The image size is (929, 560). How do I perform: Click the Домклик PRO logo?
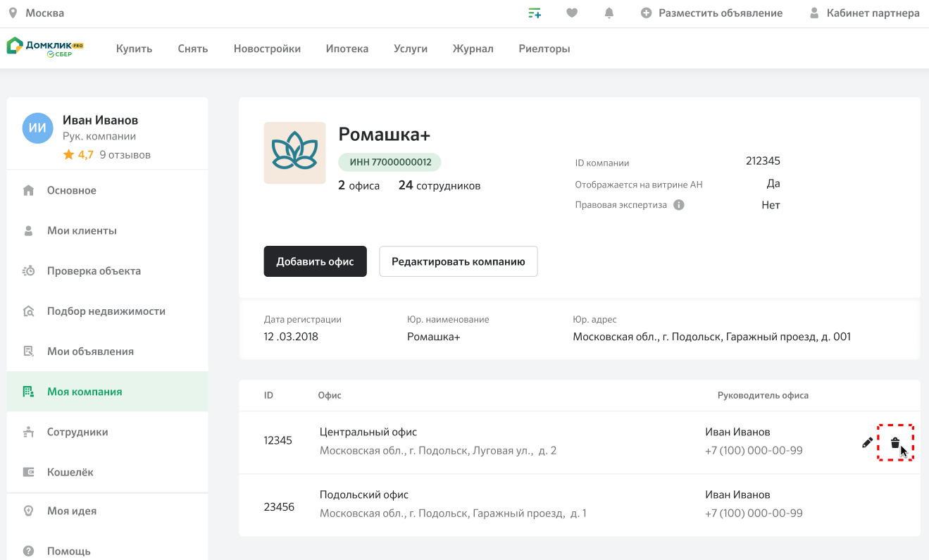click(45, 47)
